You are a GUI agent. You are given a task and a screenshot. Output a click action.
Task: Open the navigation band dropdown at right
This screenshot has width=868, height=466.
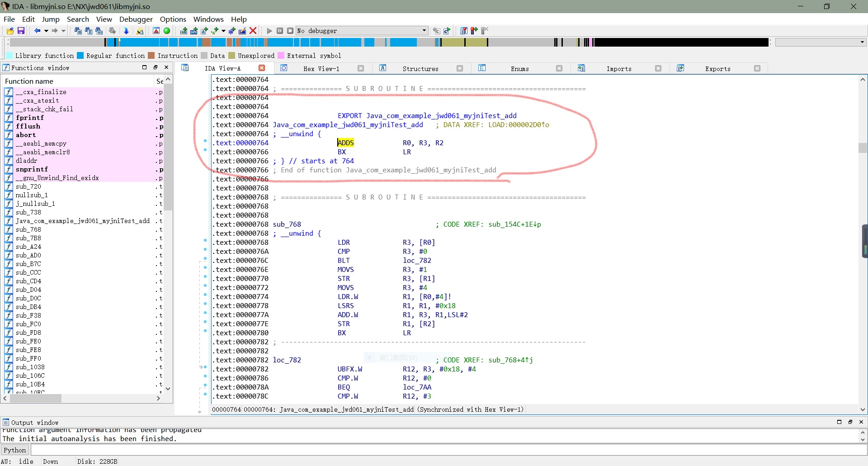[862, 42]
